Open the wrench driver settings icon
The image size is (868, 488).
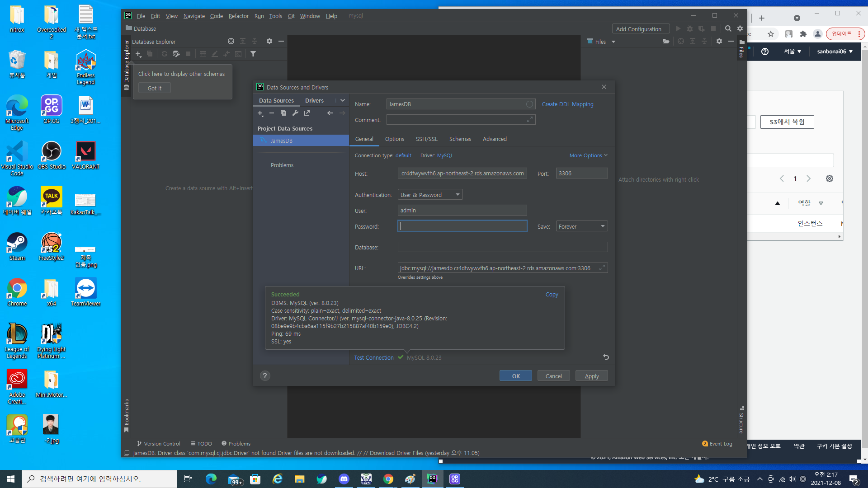click(x=295, y=113)
